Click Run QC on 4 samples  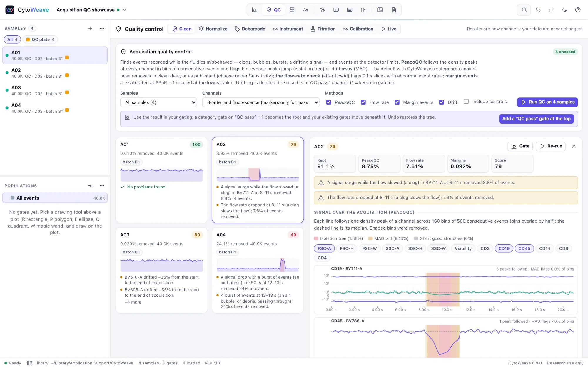(x=547, y=102)
